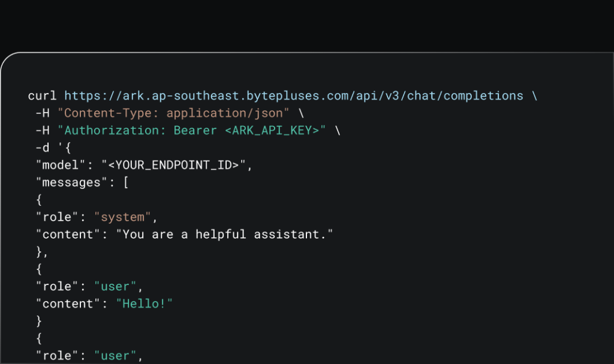Click the <ARK_API_KEY> placeholder

tap(272, 131)
